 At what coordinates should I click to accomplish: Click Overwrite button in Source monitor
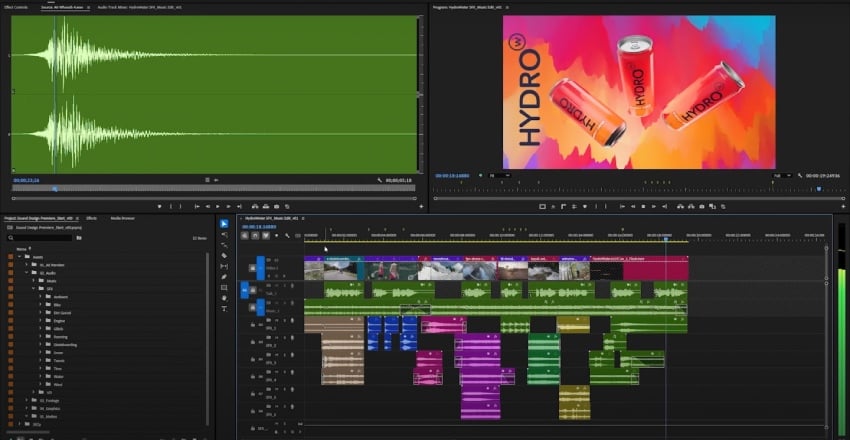266,206
